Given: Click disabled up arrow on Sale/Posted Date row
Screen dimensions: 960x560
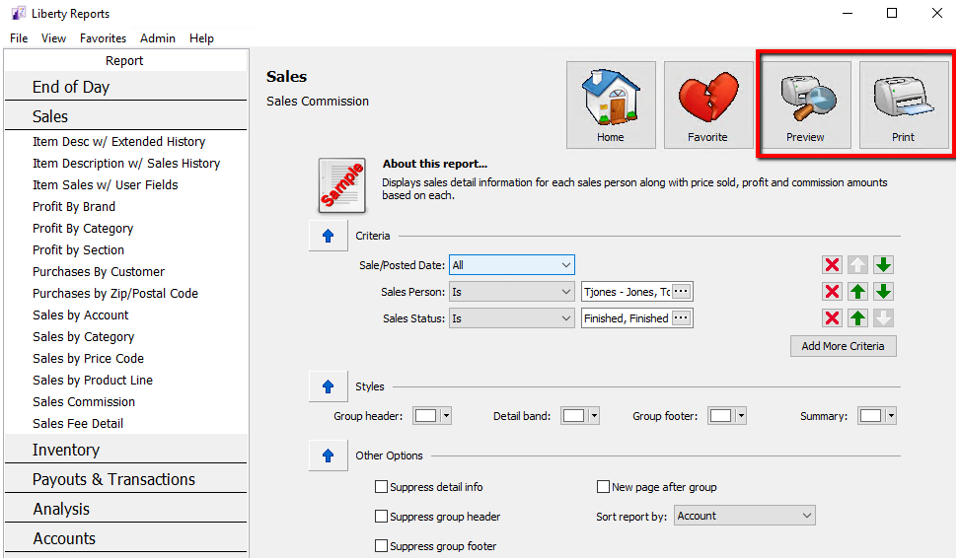Looking at the screenshot, I should coord(857,265).
